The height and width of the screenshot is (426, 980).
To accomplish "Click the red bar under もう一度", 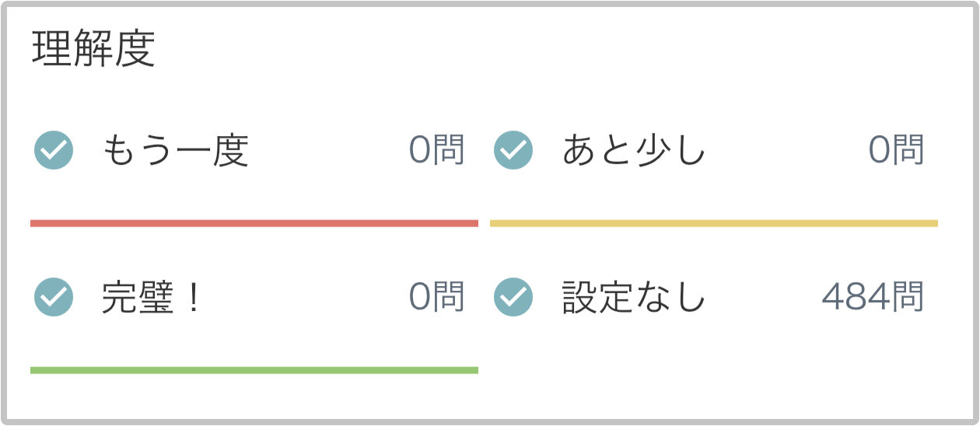I will point(254,223).
